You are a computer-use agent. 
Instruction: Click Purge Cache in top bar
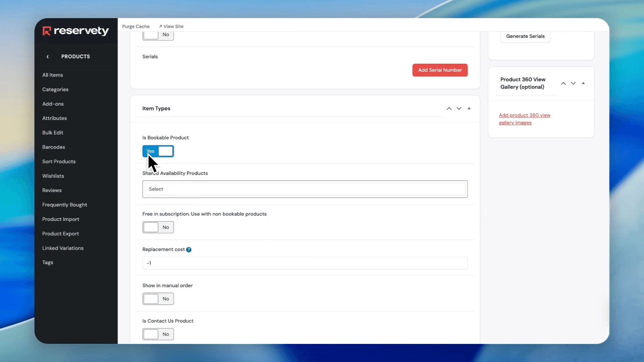click(x=136, y=26)
